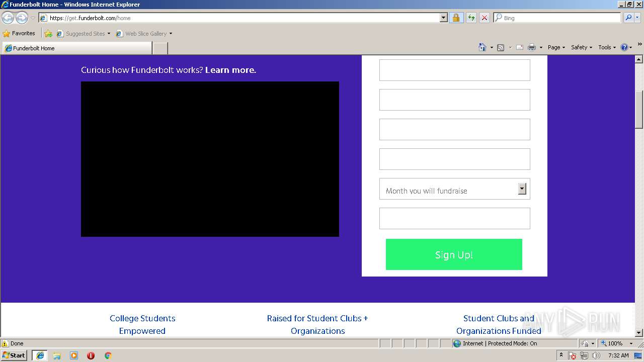This screenshot has width=644, height=362.
Task: Click the third sign-up form text field
Action: [x=454, y=129]
